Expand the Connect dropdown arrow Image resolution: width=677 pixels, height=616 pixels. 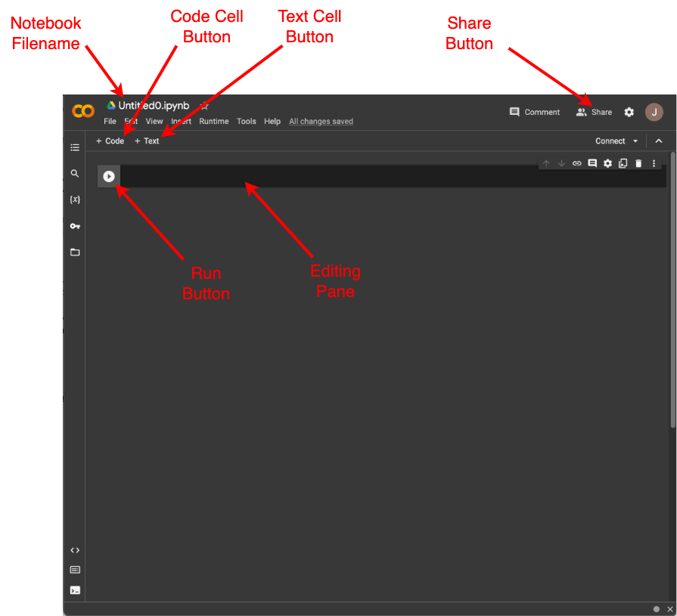(635, 141)
